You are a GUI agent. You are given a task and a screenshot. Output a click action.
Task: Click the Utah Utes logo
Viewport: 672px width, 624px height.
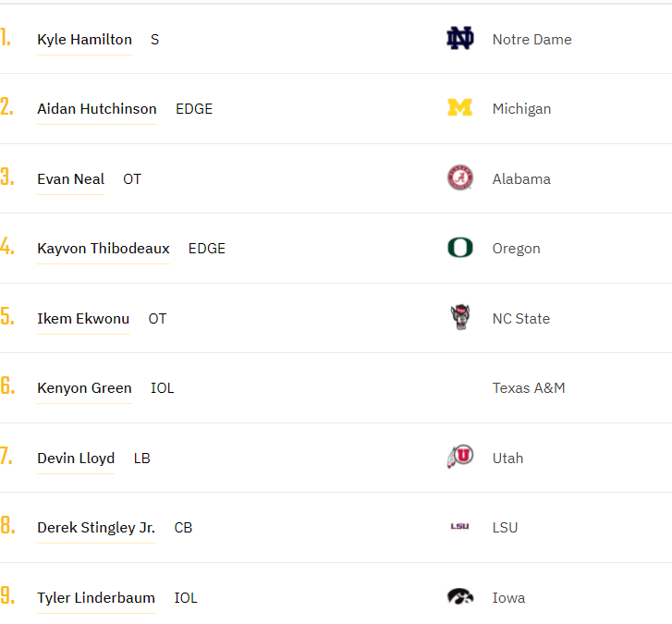click(x=459, y=458)
